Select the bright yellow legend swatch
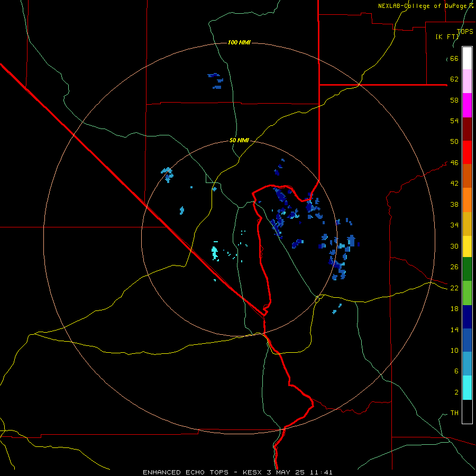Screen dimensions: 476x476 click(x=467, y=246)
